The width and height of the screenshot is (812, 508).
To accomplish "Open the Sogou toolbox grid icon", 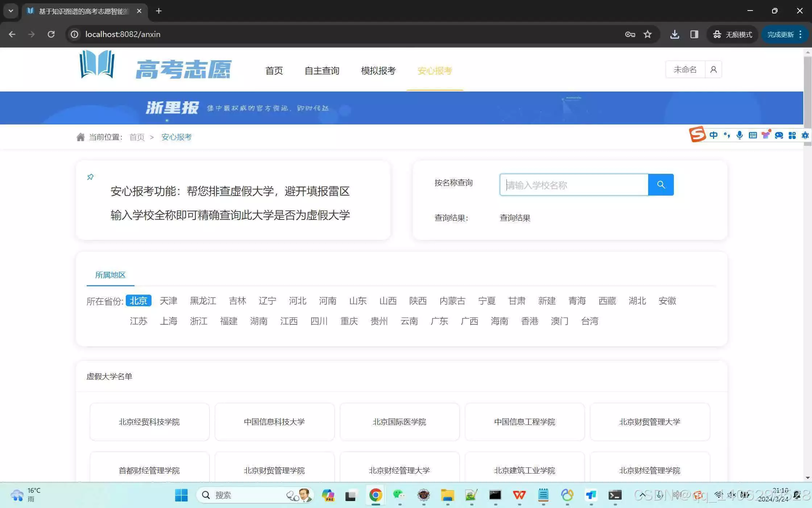I will point(792,135).
